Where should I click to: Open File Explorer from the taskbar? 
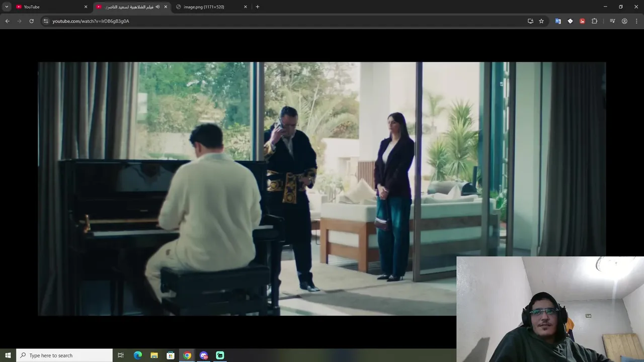(154, 355)
